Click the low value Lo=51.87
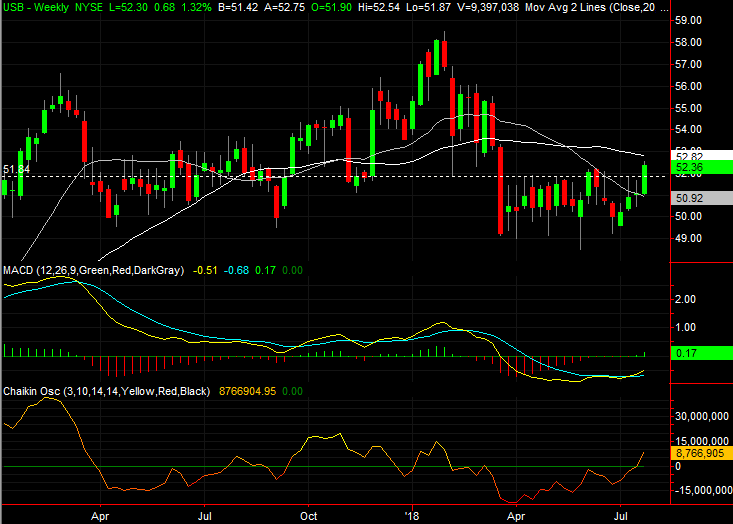733x524 pixels. coord(428,7)
